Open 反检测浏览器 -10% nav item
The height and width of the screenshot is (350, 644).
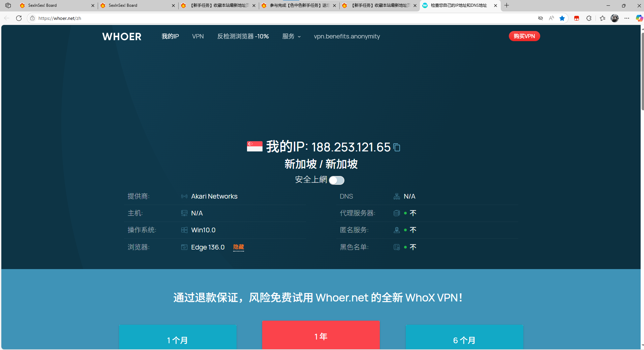pos(243,36)
